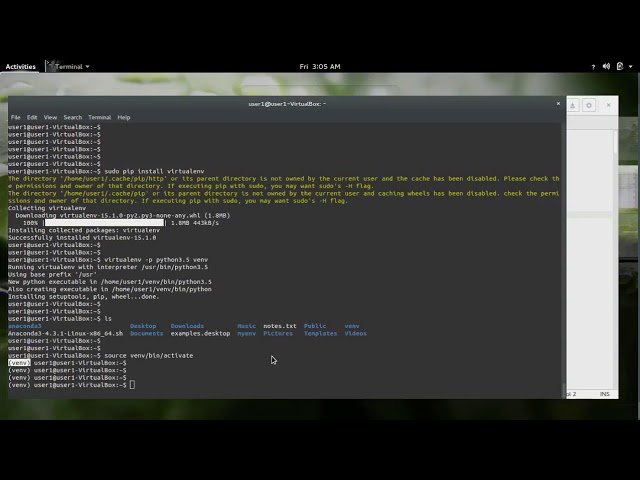Click 'Using base prefix '/usr'' line
This screenshot has height=480, width=640.
[53, 274]
